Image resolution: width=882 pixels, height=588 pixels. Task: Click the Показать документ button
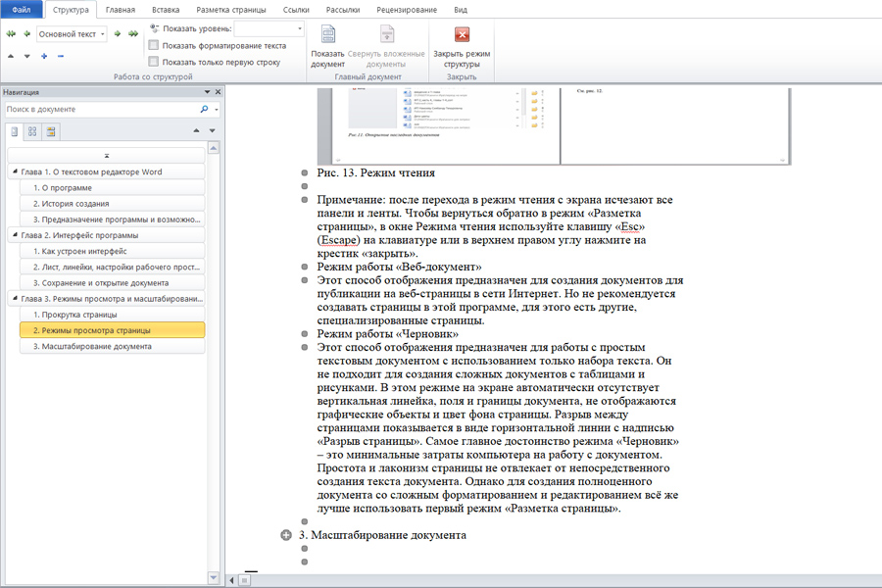(327, 47)
